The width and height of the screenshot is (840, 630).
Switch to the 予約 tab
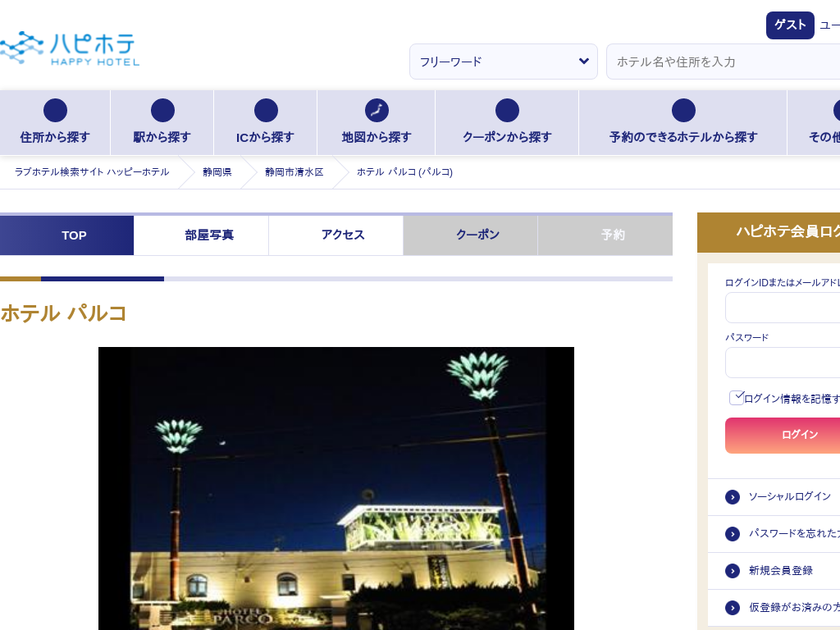tap(605, 235)
